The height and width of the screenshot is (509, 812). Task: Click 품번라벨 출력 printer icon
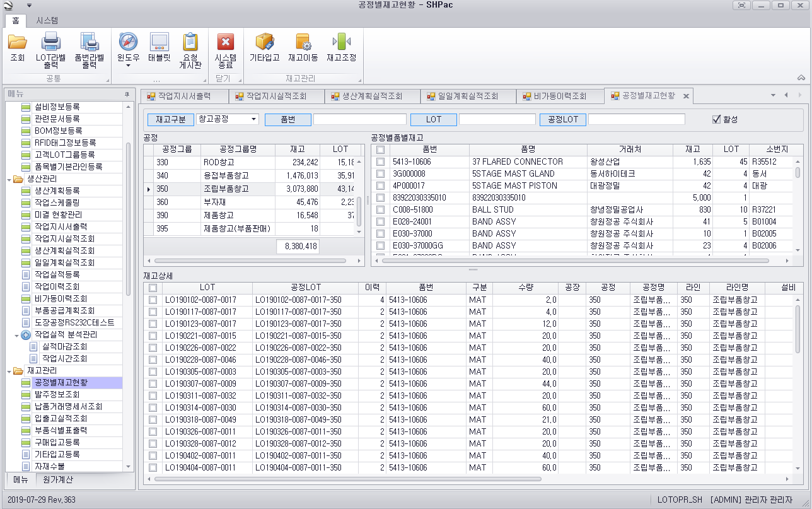pyautogui.click(x=89, y=43)
